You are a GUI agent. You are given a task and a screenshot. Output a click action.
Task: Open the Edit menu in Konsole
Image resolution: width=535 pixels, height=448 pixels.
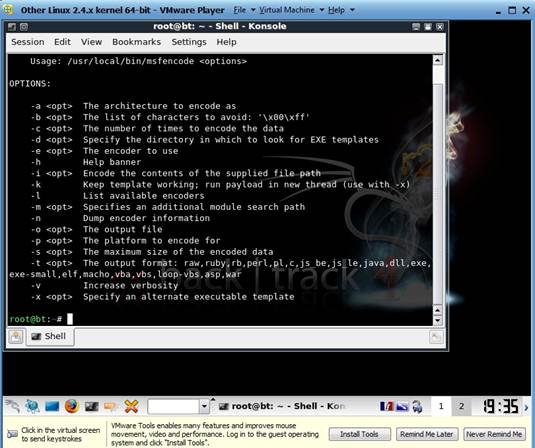[62, 42]
